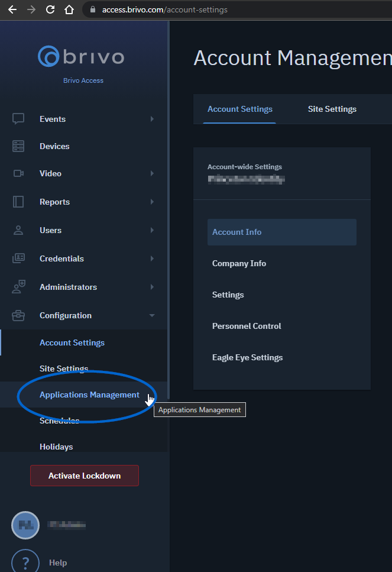392x572 pixels.
Task: Expand the Video submenu arrow
Action: [152, 173]
